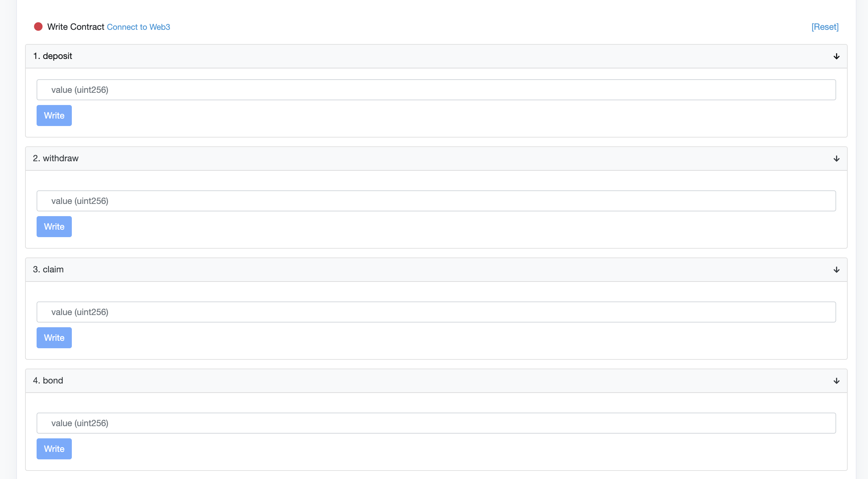
Task: Focus the claim value input field
Action: (436, 312)
